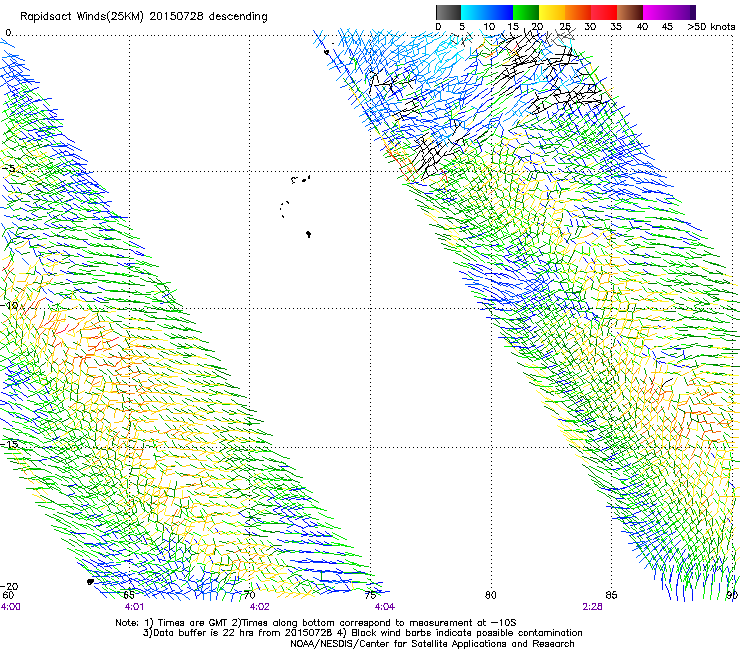Click the '35' label under the color legend
This screenshot has height=650, width=740.
[616, 27]
